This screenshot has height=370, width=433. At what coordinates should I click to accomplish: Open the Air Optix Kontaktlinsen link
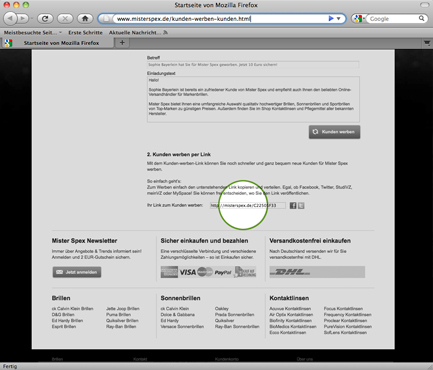pos(291,314)
